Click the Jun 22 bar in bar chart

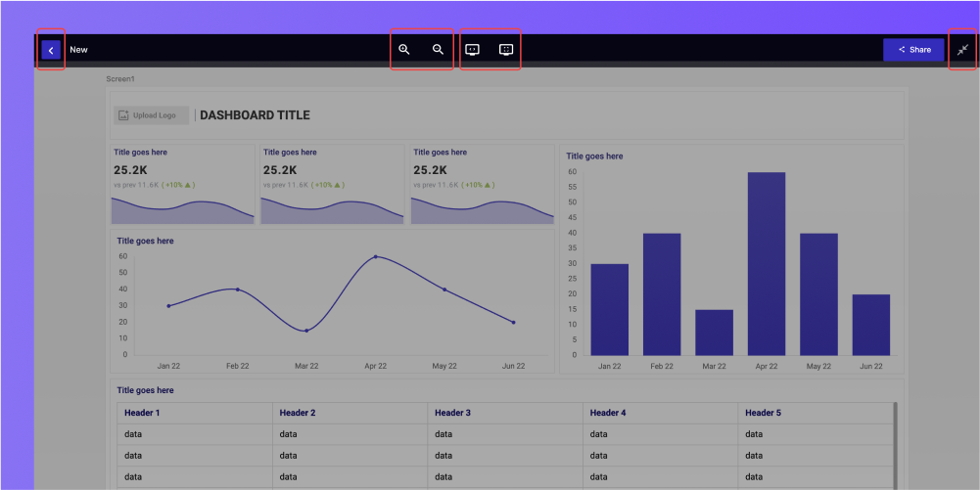[x=871, y=326]
